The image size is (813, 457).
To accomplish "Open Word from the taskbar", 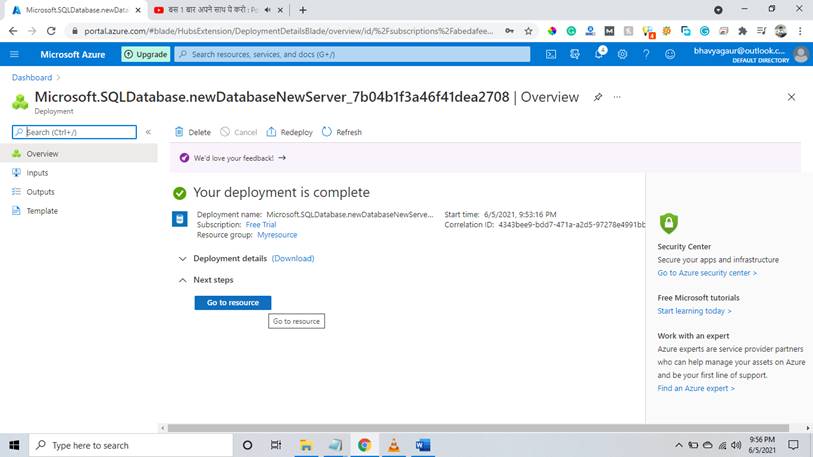I will click(x=423, y=445).
